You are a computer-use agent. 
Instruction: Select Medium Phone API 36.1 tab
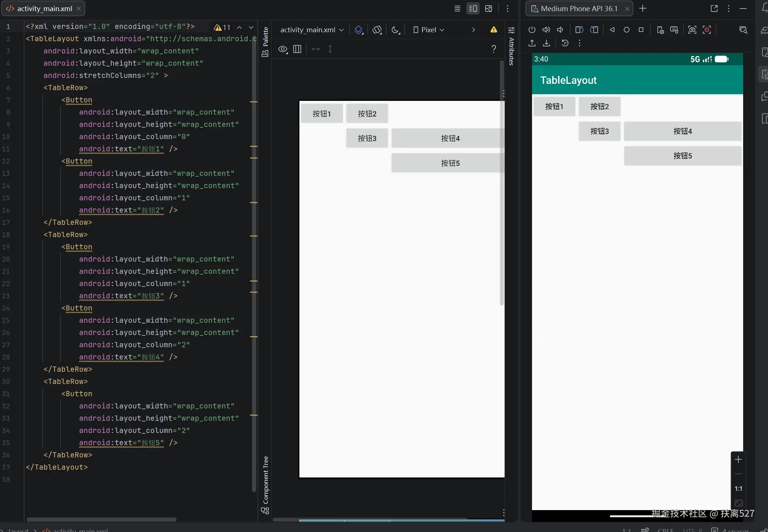578,9
